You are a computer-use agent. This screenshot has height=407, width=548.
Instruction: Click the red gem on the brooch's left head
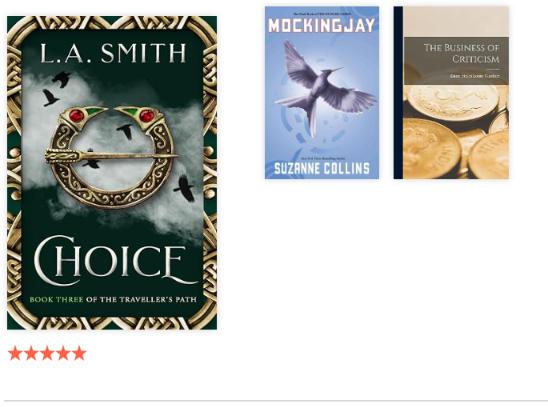77,116
